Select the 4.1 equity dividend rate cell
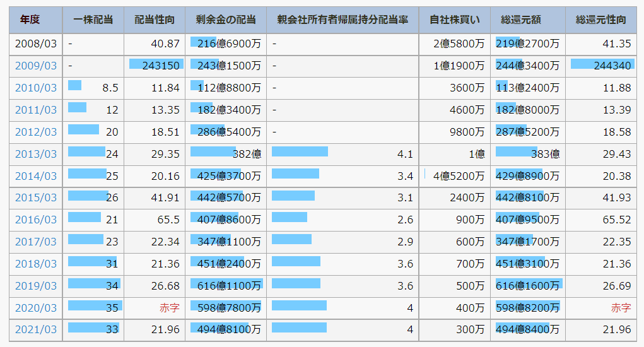Screen dimensions: 644x347 [342, 154]
